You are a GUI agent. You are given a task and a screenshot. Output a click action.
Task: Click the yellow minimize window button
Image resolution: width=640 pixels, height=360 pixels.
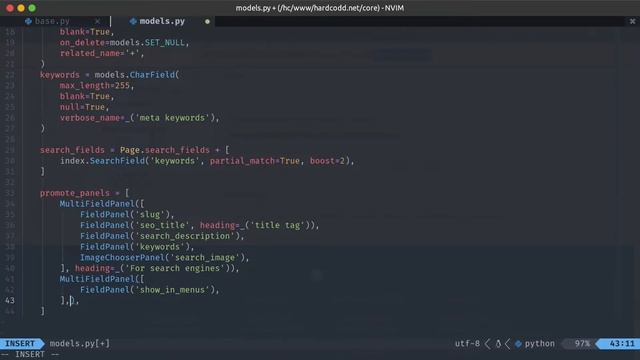(21, 8)
